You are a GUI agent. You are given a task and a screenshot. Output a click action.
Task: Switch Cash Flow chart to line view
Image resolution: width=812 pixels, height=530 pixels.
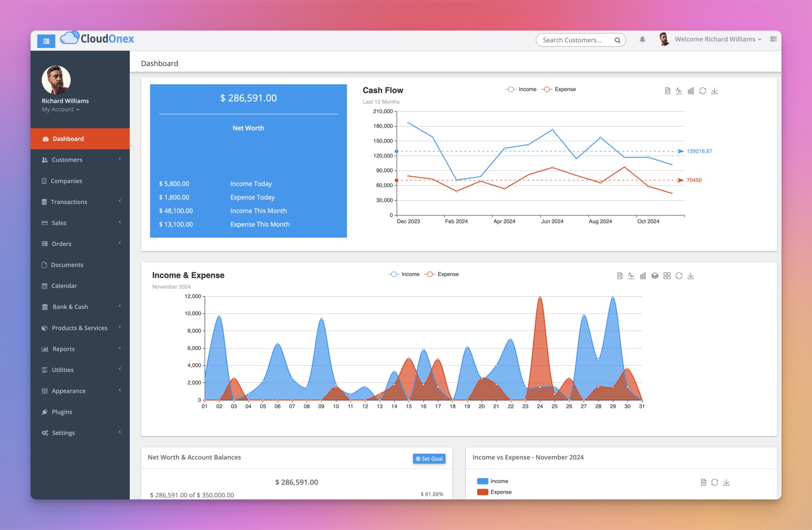pos(679,91)
